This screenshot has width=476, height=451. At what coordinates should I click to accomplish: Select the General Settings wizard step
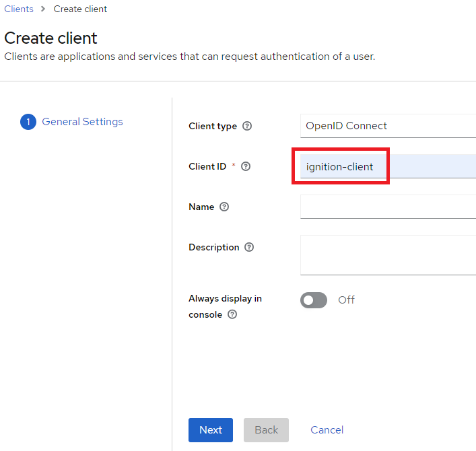point(82,122)
